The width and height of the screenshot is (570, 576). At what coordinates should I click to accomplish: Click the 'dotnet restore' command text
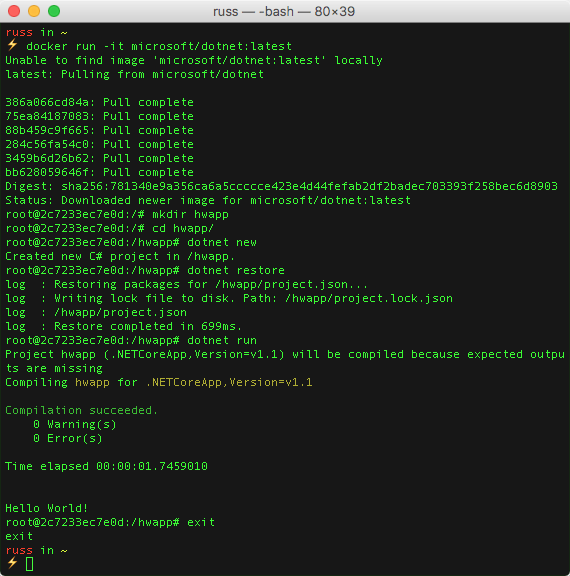236,270
